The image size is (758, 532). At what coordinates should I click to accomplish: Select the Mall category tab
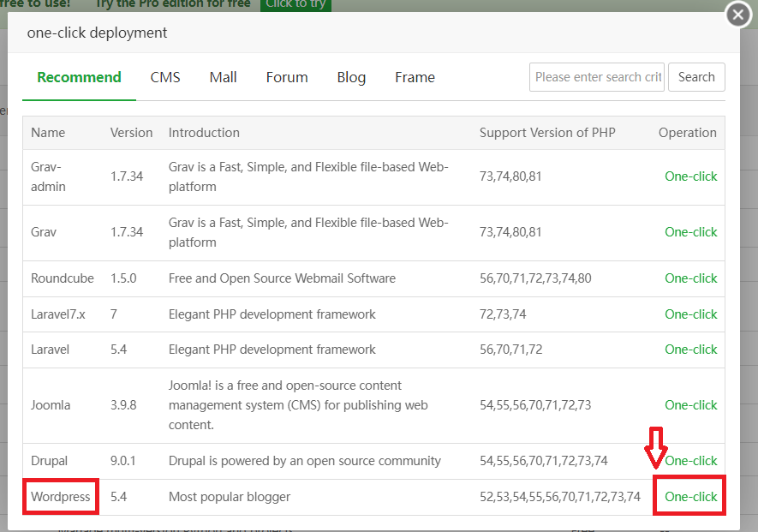223,77
